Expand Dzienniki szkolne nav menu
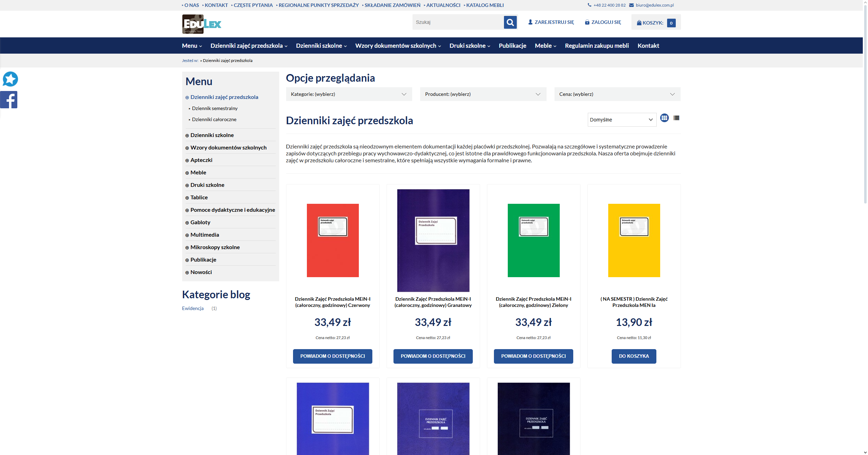 tap(321, 46)
